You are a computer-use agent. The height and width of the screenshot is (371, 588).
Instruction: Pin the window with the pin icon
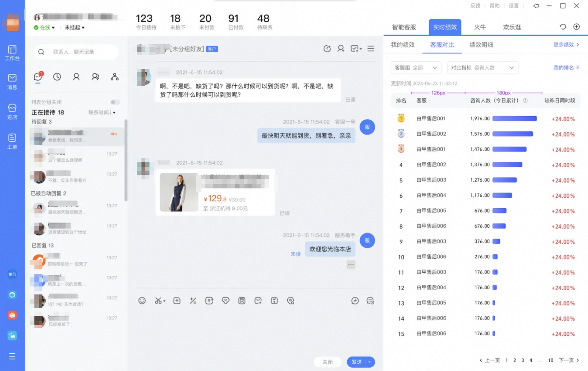point(536,6)
